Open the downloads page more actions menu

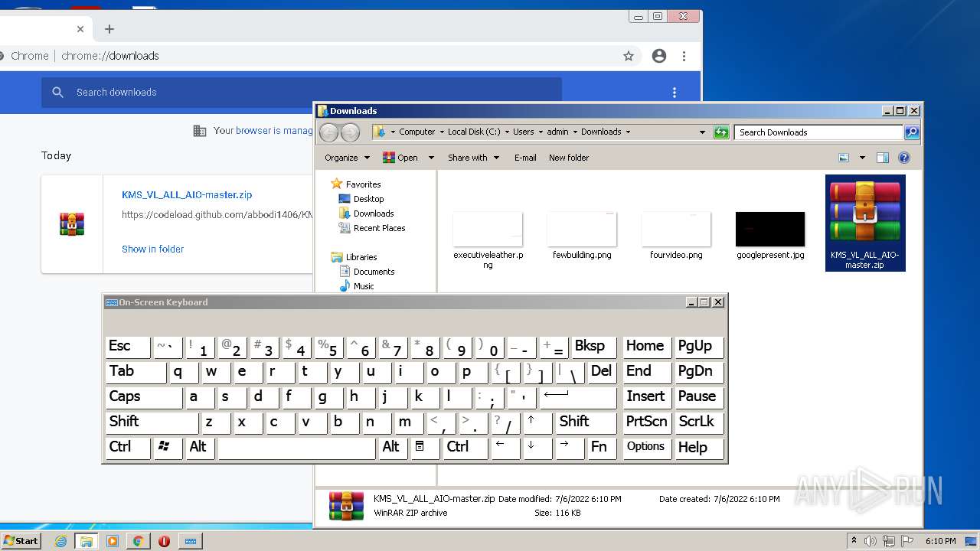[675, 93]
